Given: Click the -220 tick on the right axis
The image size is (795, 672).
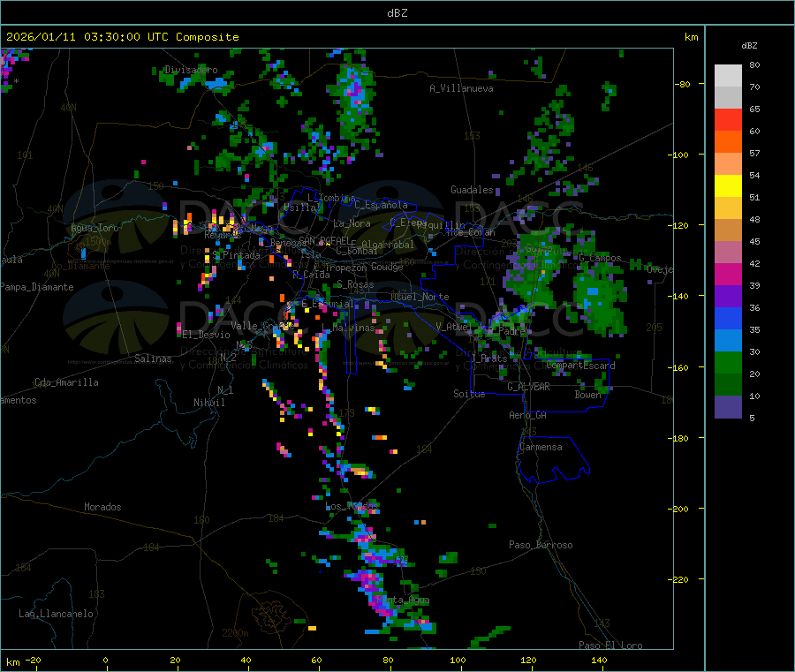Looking at the screenshot, I should pyautogui.click(x=679, y=580).
